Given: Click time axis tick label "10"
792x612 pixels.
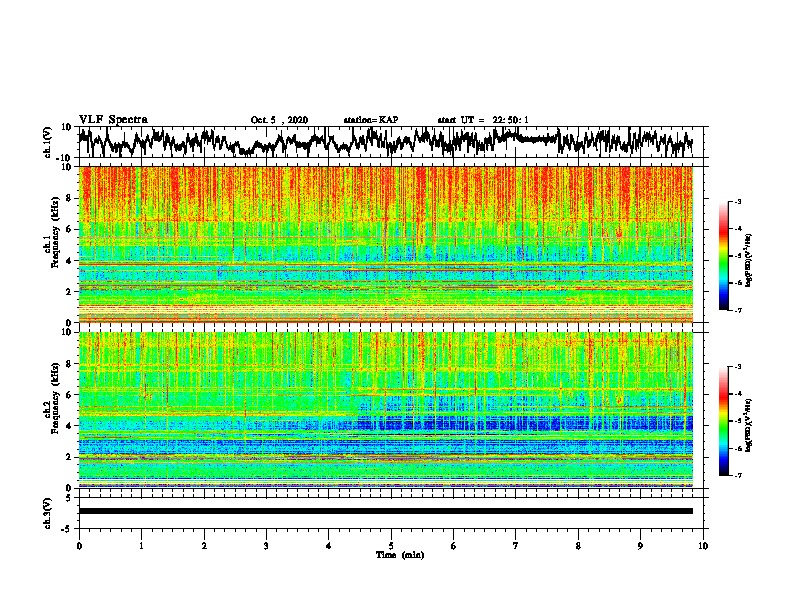Looking at the screenshot, I should (703, 546).
